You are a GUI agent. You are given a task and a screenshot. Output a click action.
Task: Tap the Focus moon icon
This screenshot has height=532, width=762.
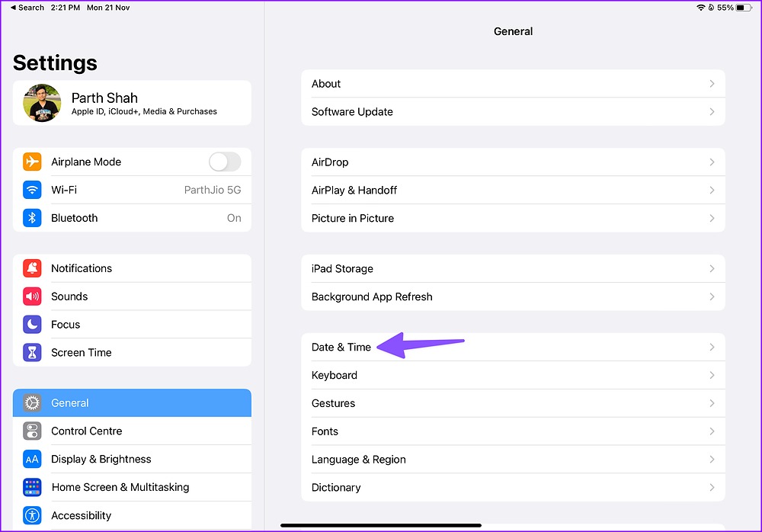pos(32,325)
